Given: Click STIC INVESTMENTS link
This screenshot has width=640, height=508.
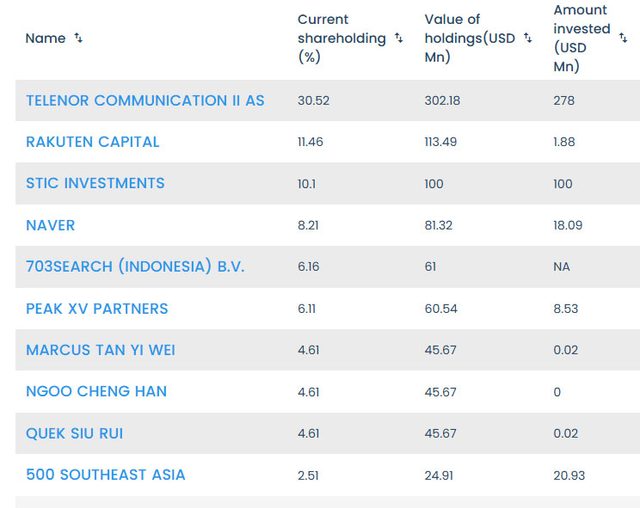Looking at the screenshot, I should coord(95,183).
